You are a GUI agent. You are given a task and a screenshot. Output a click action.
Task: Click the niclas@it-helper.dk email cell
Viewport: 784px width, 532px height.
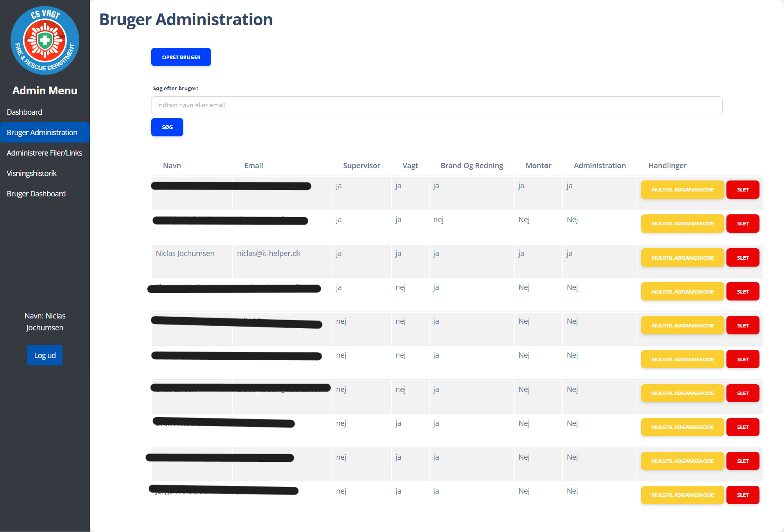pos(269,254)
